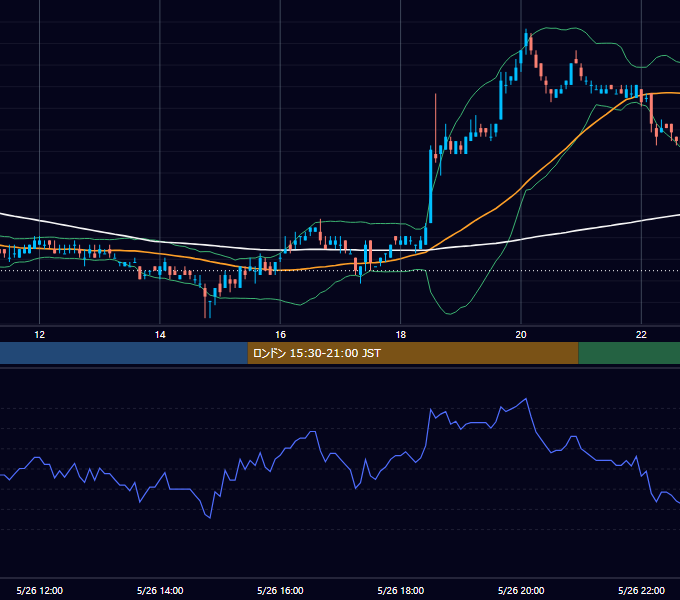
Task: Click the highest candlestick peak near 20:00
Action: point(526,39)
